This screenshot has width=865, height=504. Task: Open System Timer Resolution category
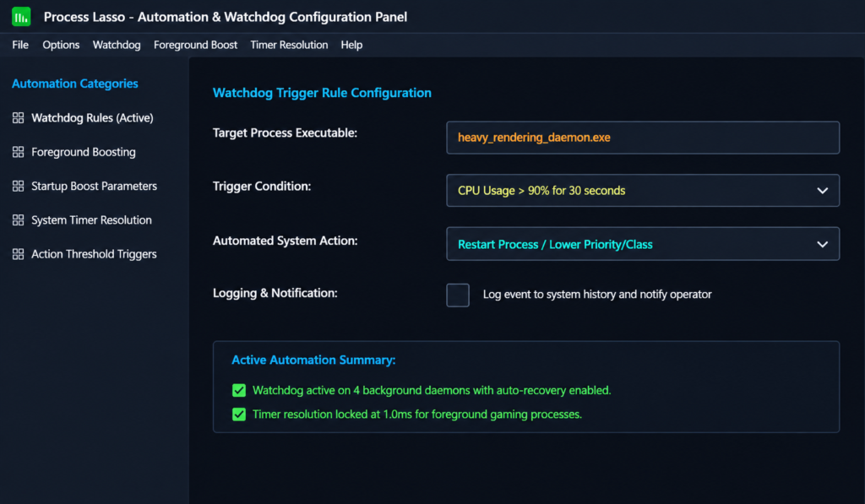tap(91, 220)
